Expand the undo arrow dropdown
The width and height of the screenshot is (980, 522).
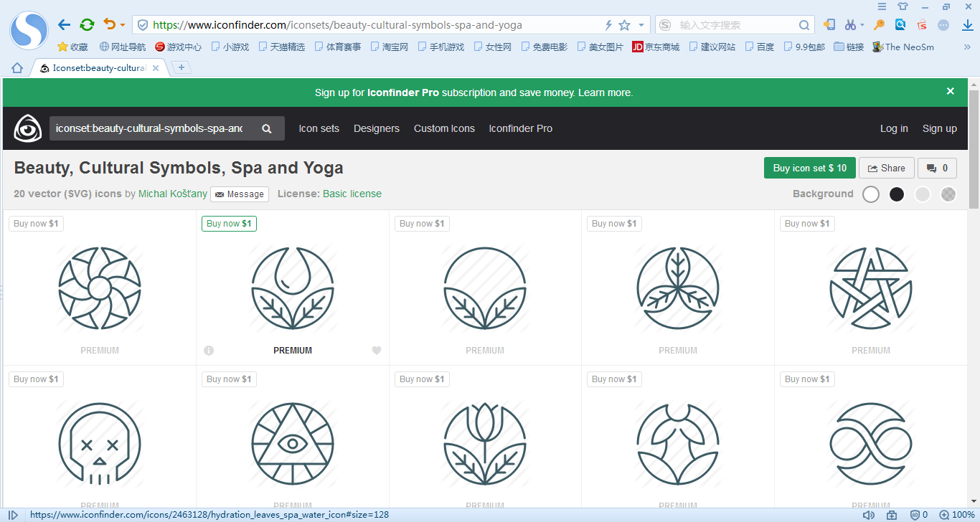[x=122, y=25]
